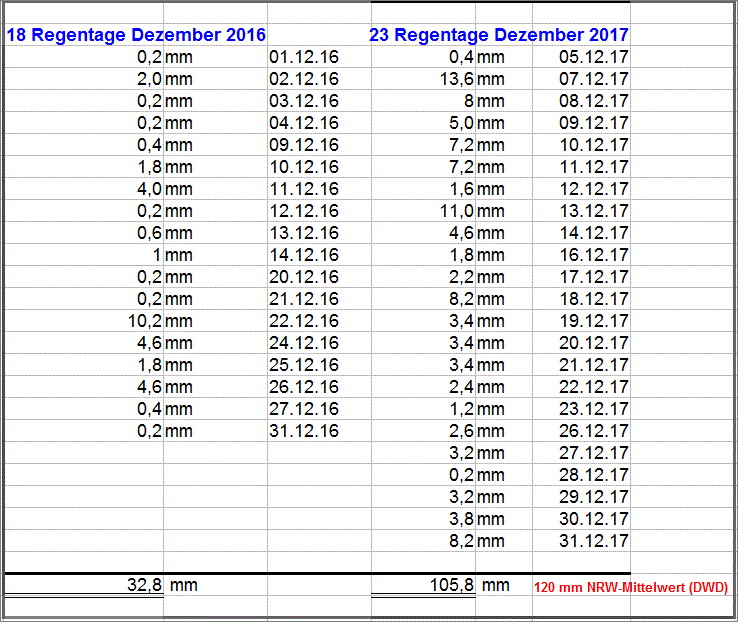This screenshot has width=738, height=622.
Task: Click the date cell 14.12.16
Action: [304, 255]
